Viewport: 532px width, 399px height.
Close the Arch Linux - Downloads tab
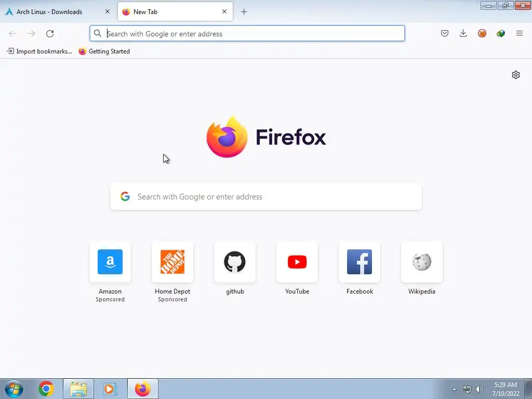point(108,11)
